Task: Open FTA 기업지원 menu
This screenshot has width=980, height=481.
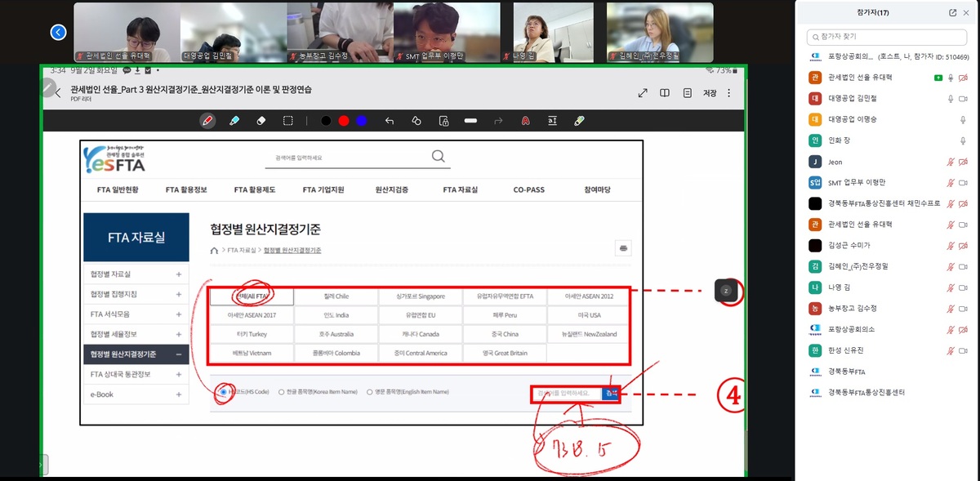Action: [323, 189]
